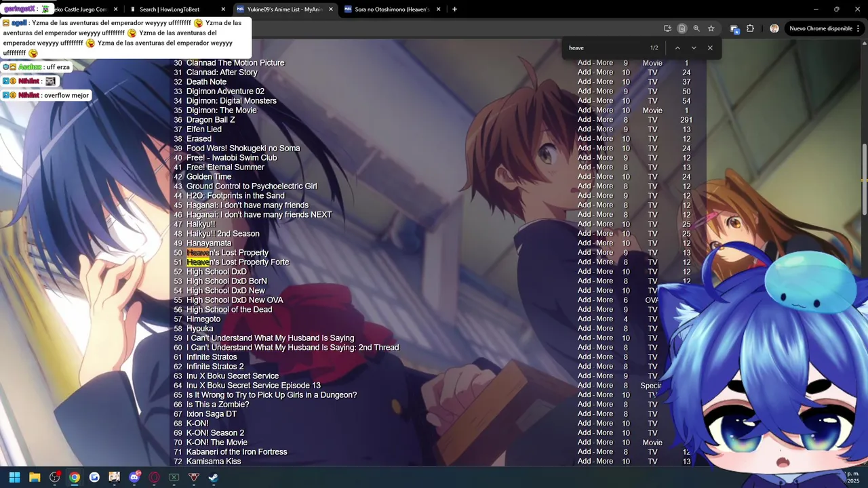Screen dimensions: 868x488
Task: Open the green X taskbar app
Action: pos(174,477)
